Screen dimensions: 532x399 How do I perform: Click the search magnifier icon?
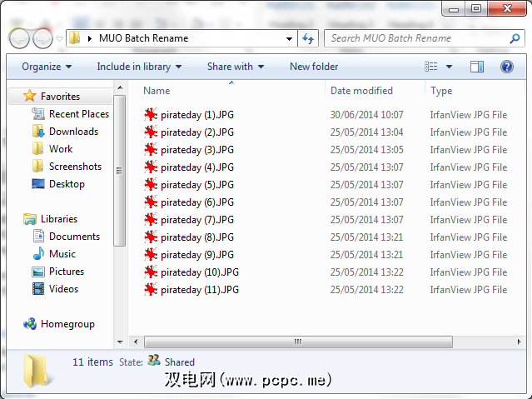click(515, 38)
